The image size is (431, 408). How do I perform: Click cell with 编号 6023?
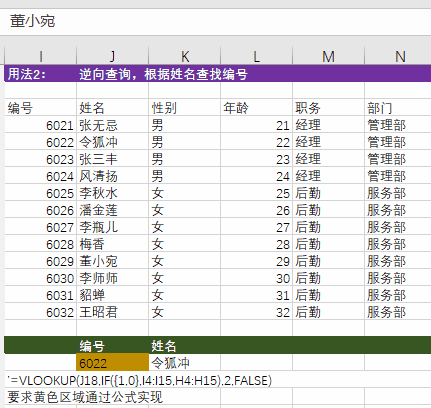pos(41,159)
